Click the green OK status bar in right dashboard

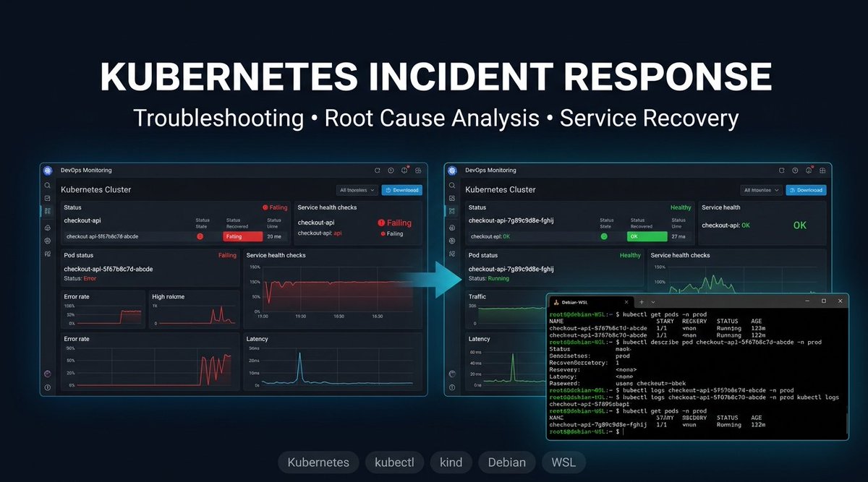tap(646, 236)
